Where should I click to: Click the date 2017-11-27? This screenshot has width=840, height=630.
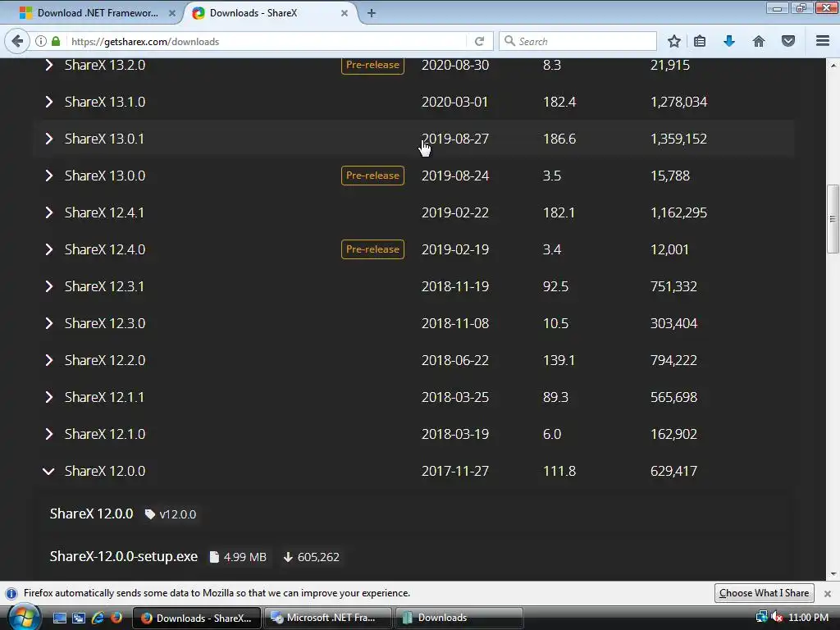pyautogui.click(x=454, y=471)
